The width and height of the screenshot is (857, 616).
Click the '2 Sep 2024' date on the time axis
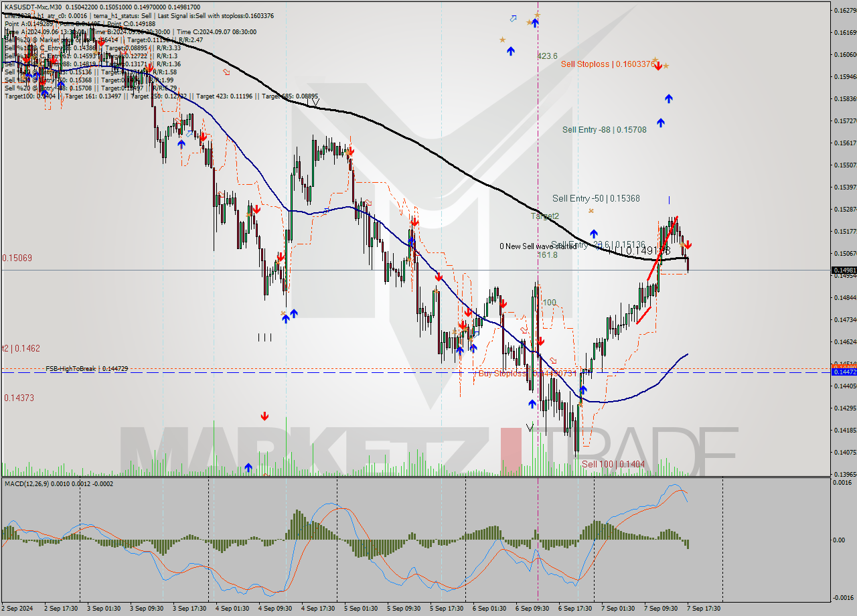point(18,609)
